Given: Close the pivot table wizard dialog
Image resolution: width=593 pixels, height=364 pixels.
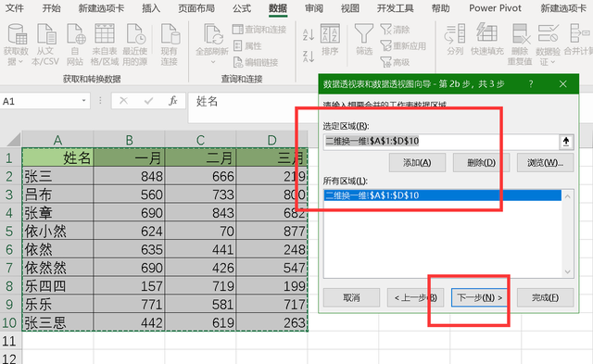Looking at the screenshot, I should [562, 84].
